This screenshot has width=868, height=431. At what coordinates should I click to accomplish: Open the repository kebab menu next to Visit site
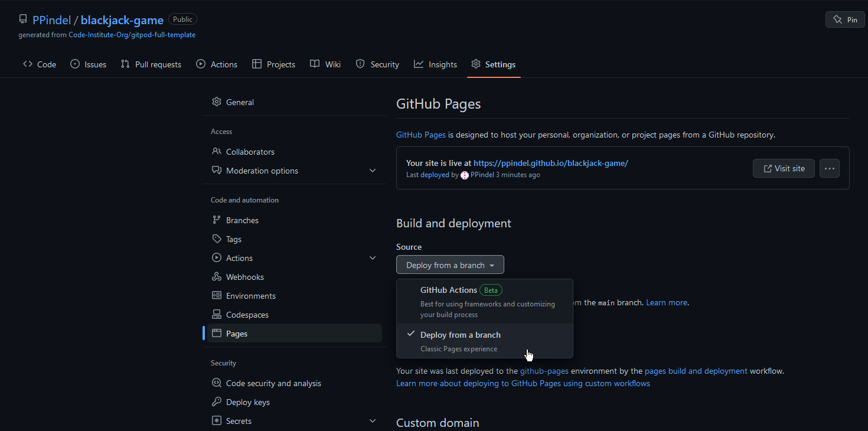pos(829,168)
